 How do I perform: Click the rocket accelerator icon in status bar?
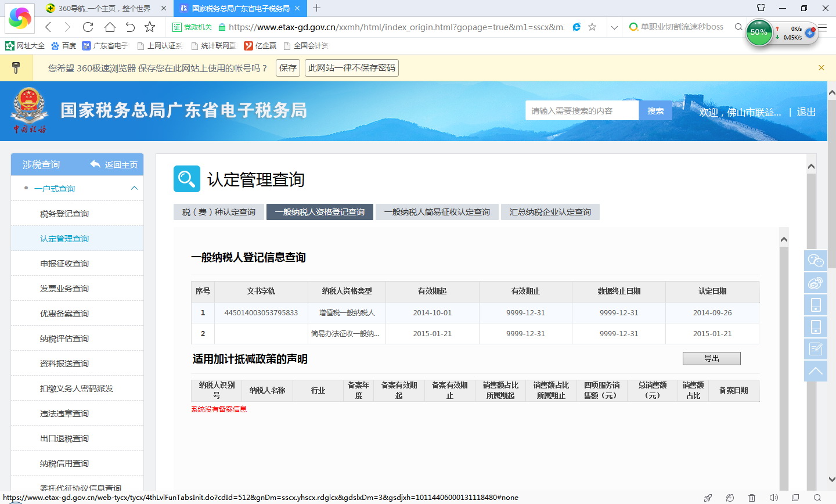[708, 498]
